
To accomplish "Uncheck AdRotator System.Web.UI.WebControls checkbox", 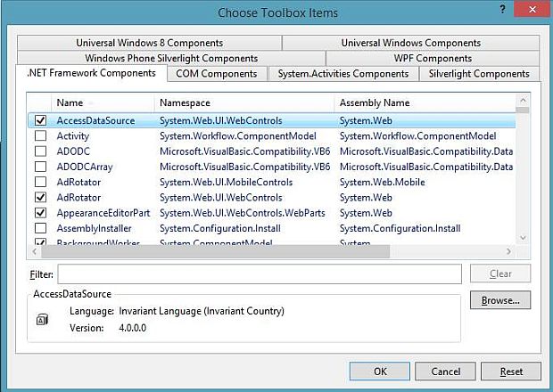I will [40, 197].
